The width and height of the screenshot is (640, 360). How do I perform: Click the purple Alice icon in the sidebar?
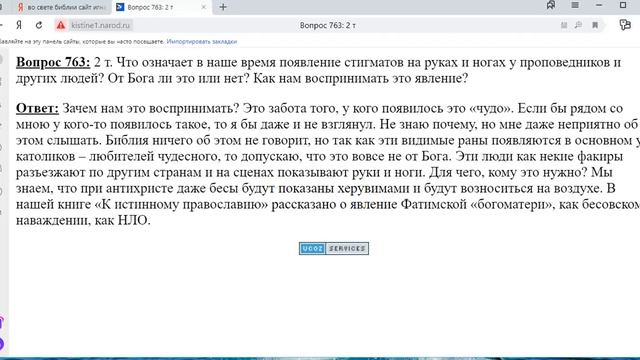point(2,343)
